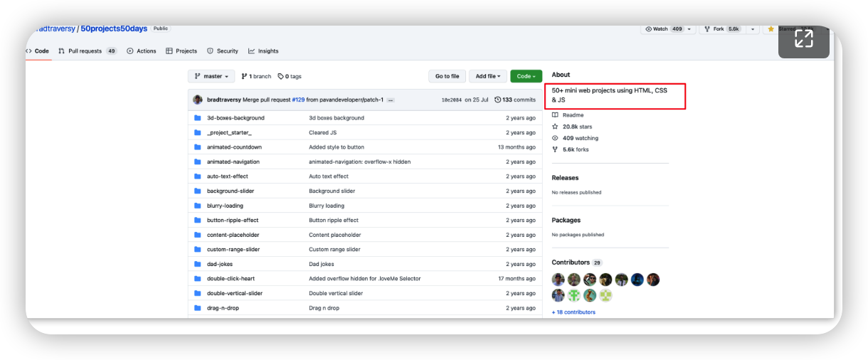This screenshot has height=360, width=868.
Task: Open the dropdown arrow beside Fork
Action: (x=753, y=29)
